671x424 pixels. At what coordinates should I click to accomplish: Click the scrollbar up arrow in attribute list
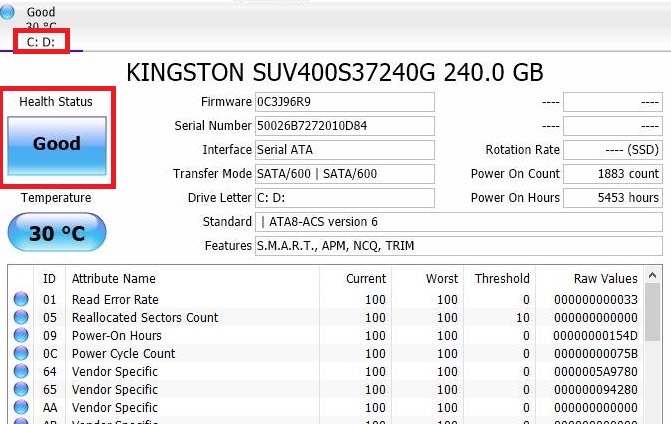click(x=652, y=275)
